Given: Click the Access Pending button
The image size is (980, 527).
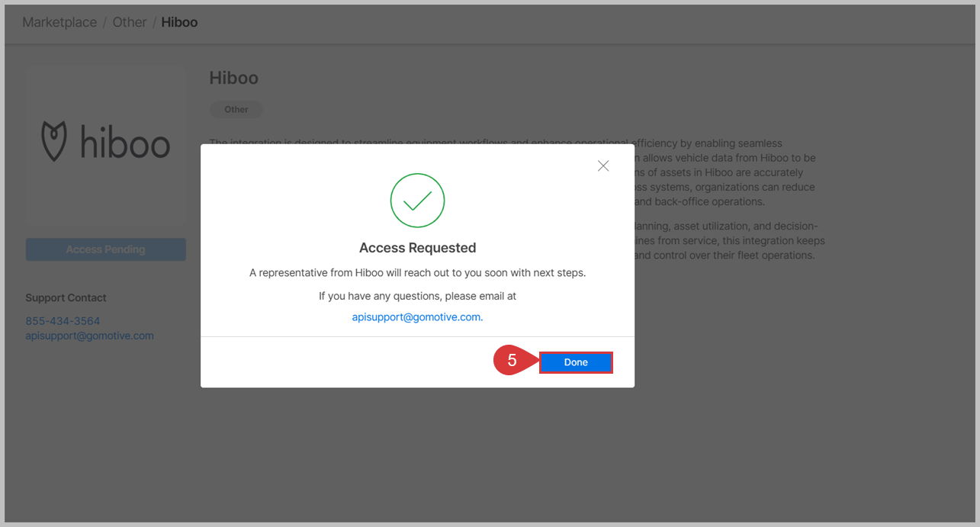Looking at the screenshot, I should tap(105, 249).
